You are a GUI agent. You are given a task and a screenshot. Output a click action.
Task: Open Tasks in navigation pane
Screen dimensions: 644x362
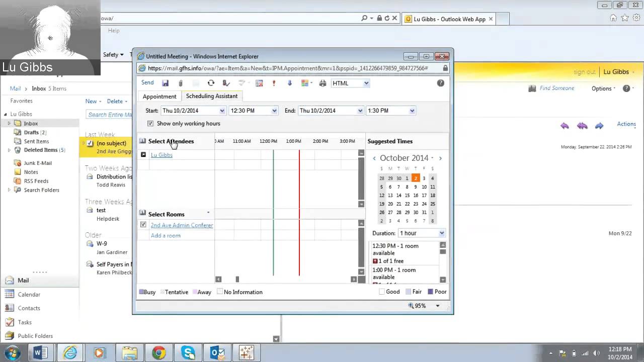pos(25,322)
